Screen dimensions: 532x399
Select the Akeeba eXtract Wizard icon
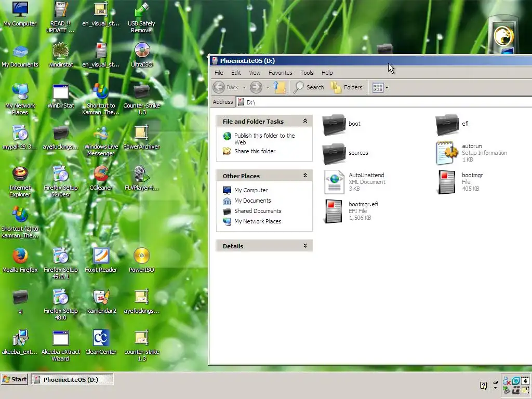coord(61,346)
